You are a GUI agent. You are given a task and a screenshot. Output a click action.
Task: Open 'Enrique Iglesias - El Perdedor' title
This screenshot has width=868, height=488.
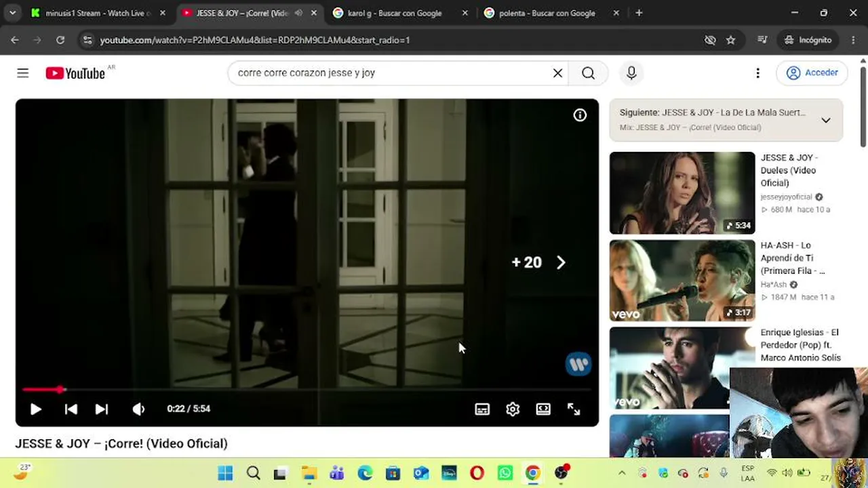[x=800, y=345]
